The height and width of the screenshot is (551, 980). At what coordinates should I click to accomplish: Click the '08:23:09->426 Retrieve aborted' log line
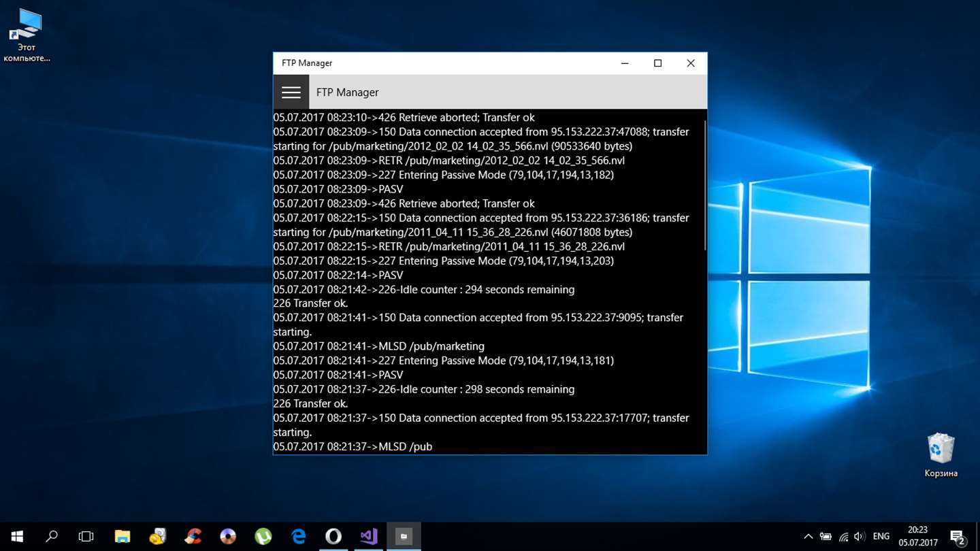click(x=404, y=203)
